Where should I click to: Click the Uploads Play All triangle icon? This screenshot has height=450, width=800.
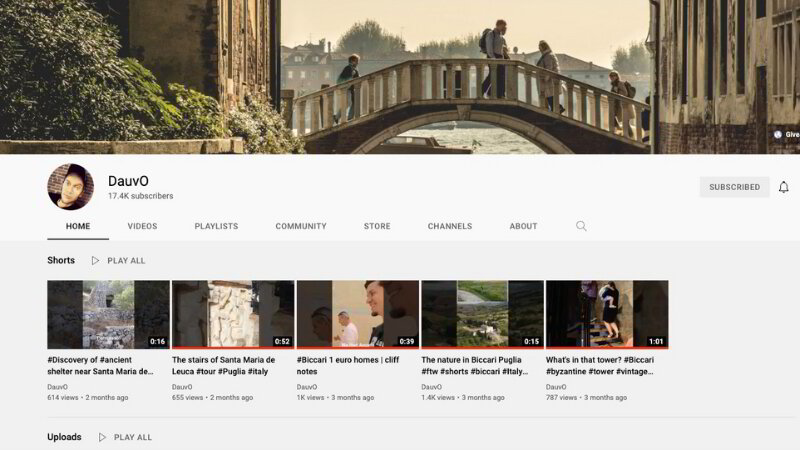click(102, 437)
